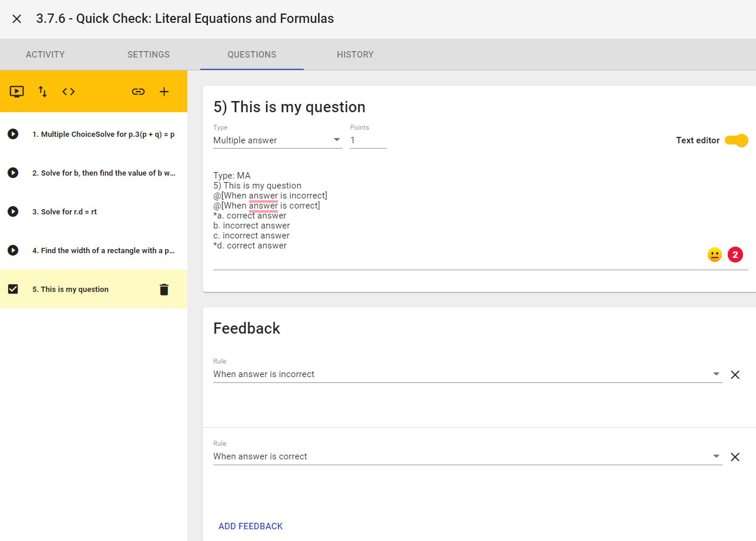Image resolution: width=756 pixels, height=541 pixels.
Task: Click the '5) This is my question' heading
Action: click(x=290, y=107)
